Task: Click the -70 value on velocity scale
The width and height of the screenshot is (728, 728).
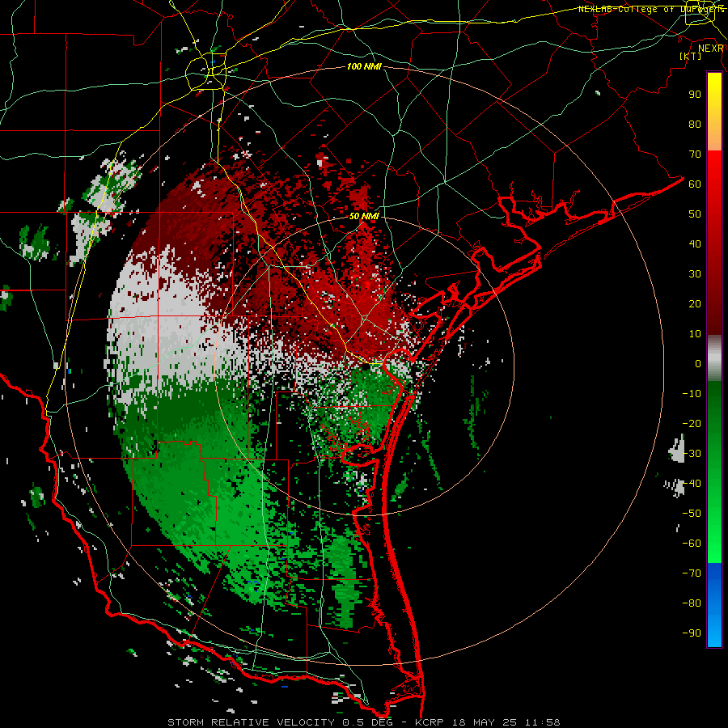Action: tap(692, 574)
